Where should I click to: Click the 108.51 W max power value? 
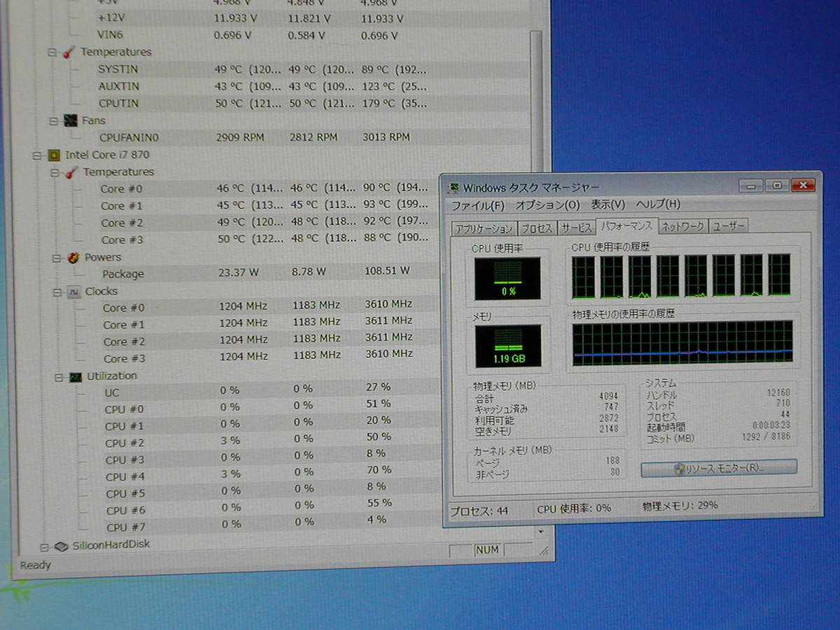click(387, 270)
